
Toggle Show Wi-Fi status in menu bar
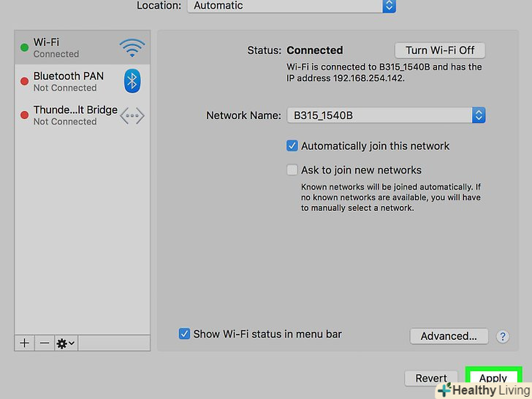[184, 334]
